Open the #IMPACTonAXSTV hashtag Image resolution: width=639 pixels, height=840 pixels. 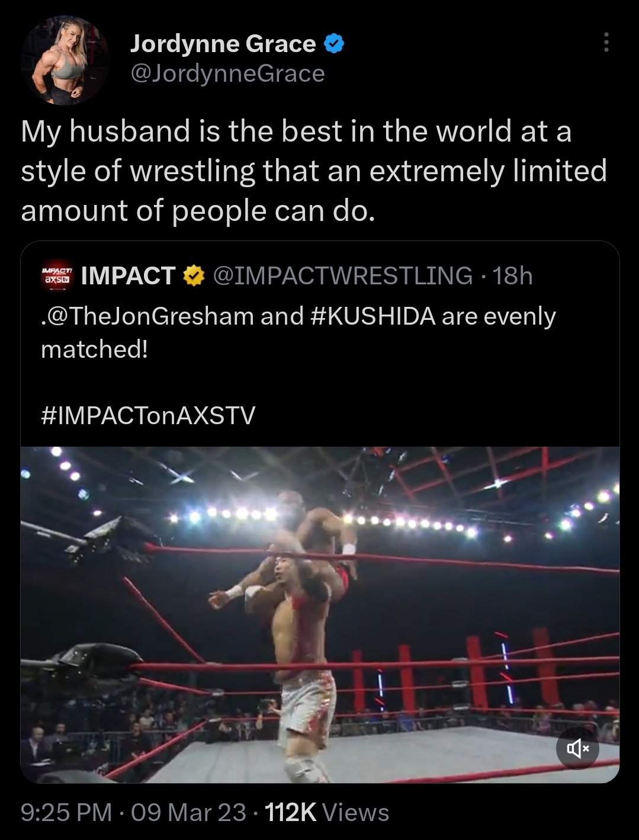148,415
